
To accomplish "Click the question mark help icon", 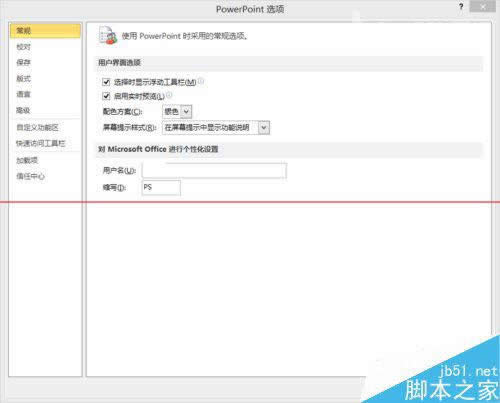I will click(x=461, y=7).
